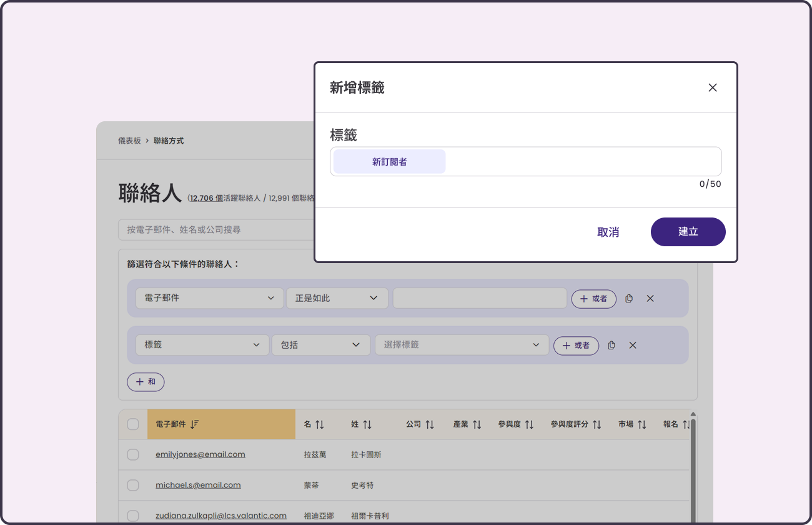Duplicate the 電子郵件 filter row
Screen dimensions: 812x525
click(x=629, y=299)
